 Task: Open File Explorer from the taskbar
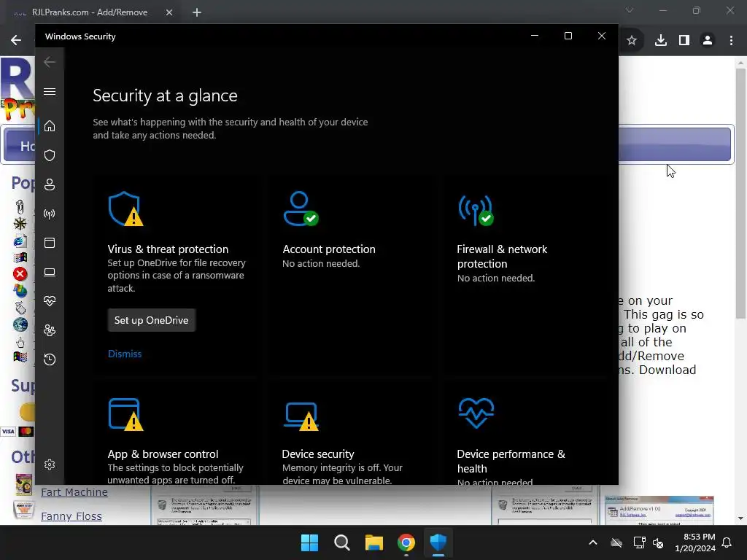(x=374, y=542)
